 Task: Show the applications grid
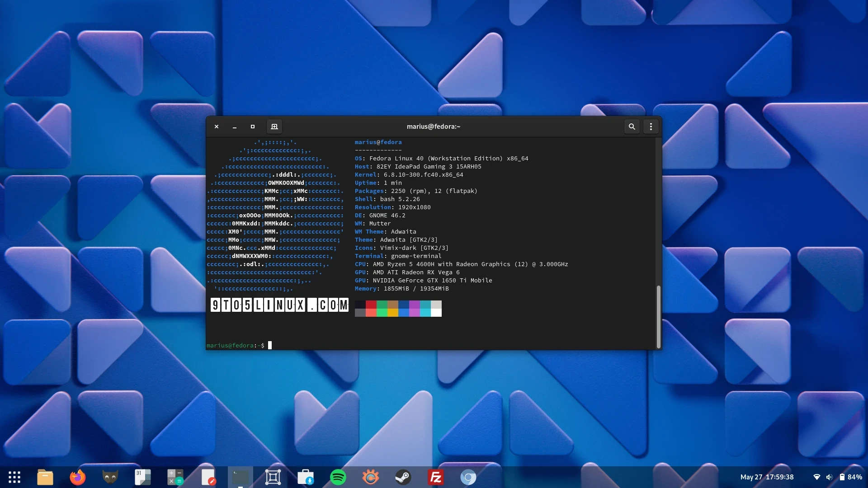(14, 477)
